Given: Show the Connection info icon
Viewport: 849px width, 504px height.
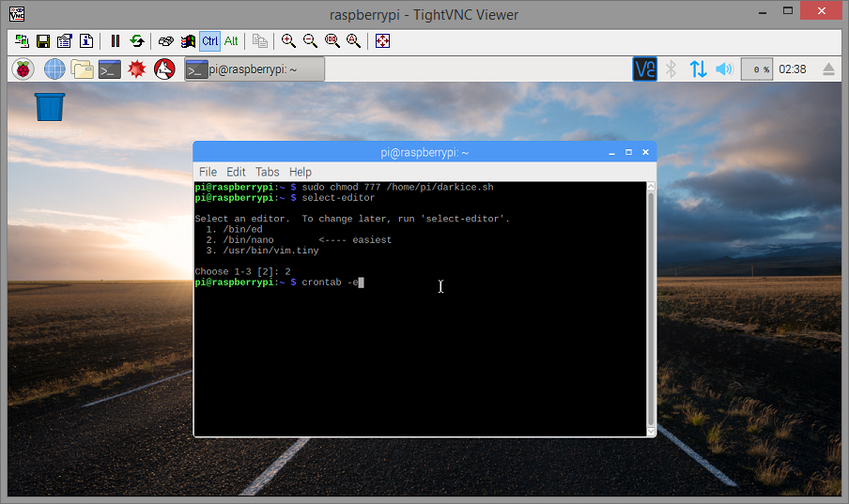Looking at the screenshot, I should 86,41.
